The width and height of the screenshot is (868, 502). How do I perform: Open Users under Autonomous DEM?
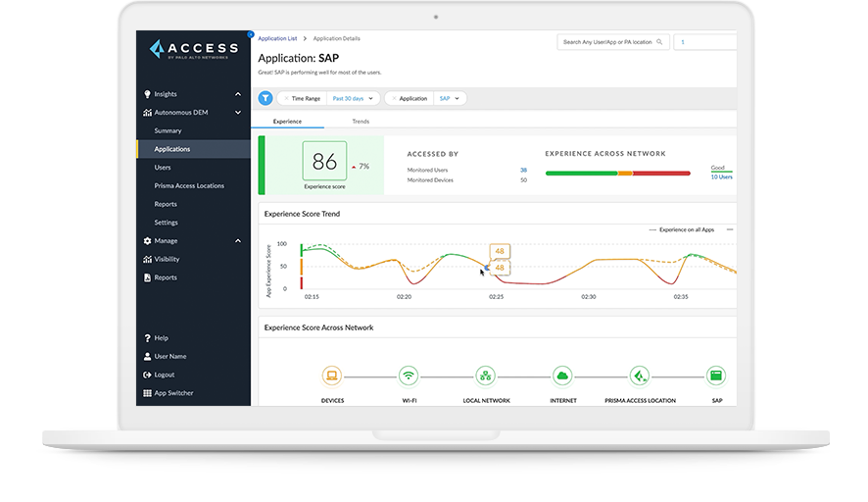point(163,168)
